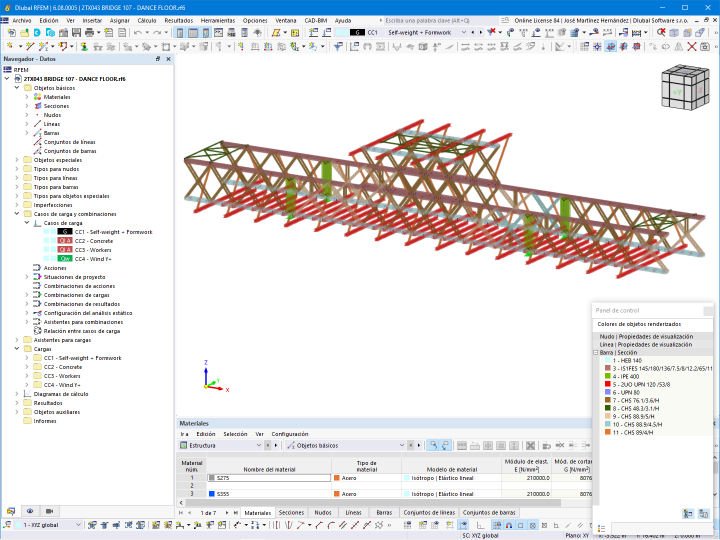Toggle the table panel button in the toolbar
This screenshot has height=540, width=720.
click(x=193, y=33)
